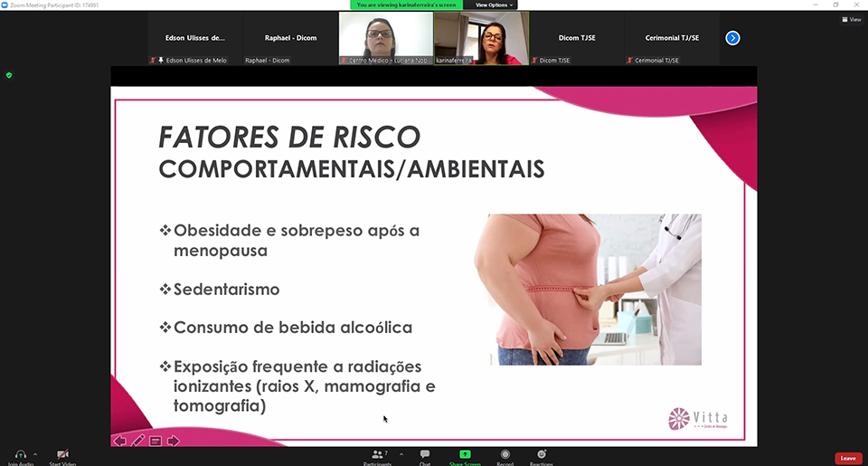The height and width of the screenshot is (466, 868).
Task: Show more participants with the blue arrow
Action: click(732, 38)
